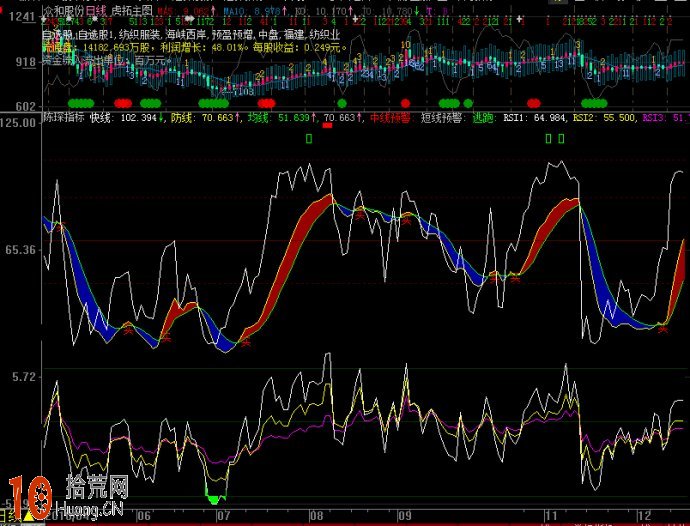
Task: Jump to the 08 month marker on time axis
Action: coord(316,515)
